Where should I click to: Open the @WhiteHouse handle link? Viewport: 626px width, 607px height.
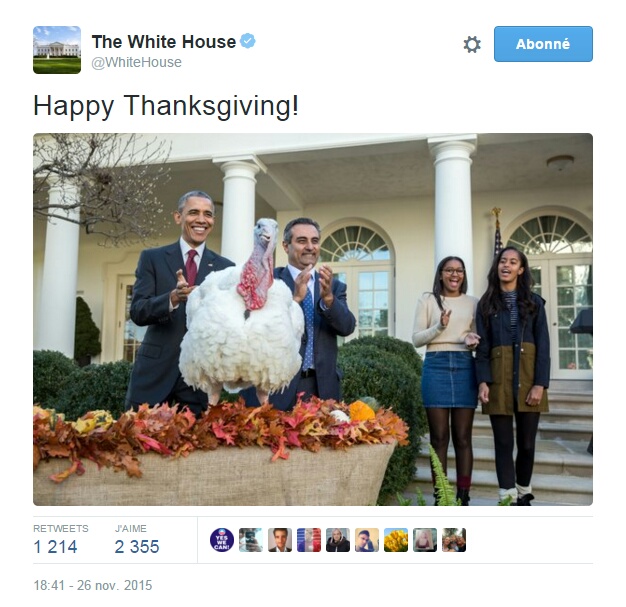pos(137,62)
